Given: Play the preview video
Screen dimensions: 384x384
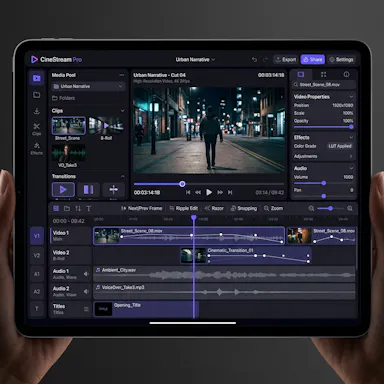Looking at the screenshot, I should pos(209,192).
